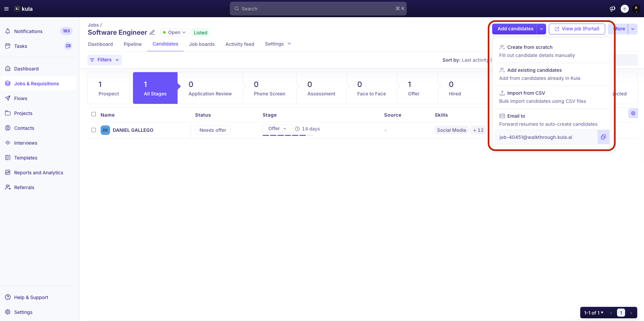This screenshot has height=321, width=644.
Task: Click the Search input field
Action: (318, 9)
